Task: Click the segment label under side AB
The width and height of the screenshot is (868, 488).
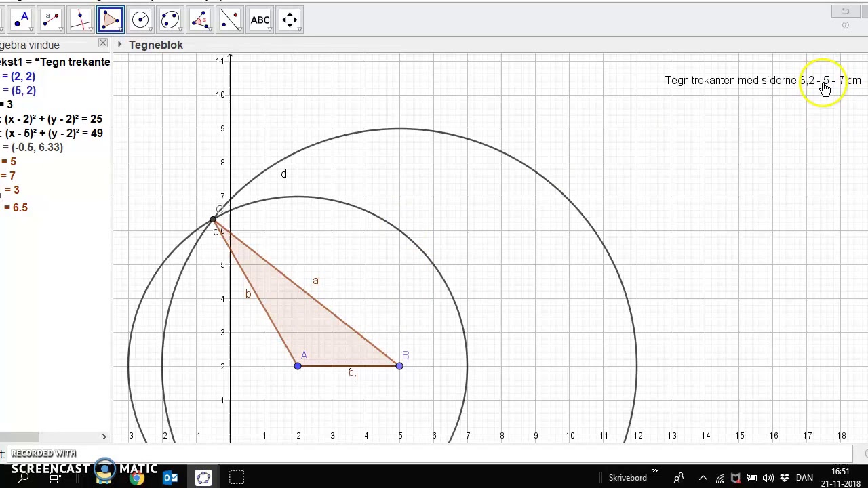Action: 353,373
